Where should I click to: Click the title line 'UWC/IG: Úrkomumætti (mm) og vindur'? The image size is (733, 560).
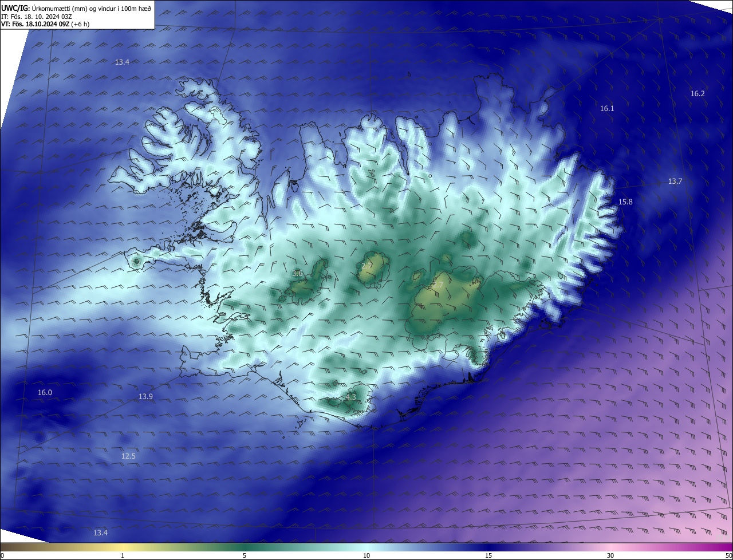tap(76, 9)
